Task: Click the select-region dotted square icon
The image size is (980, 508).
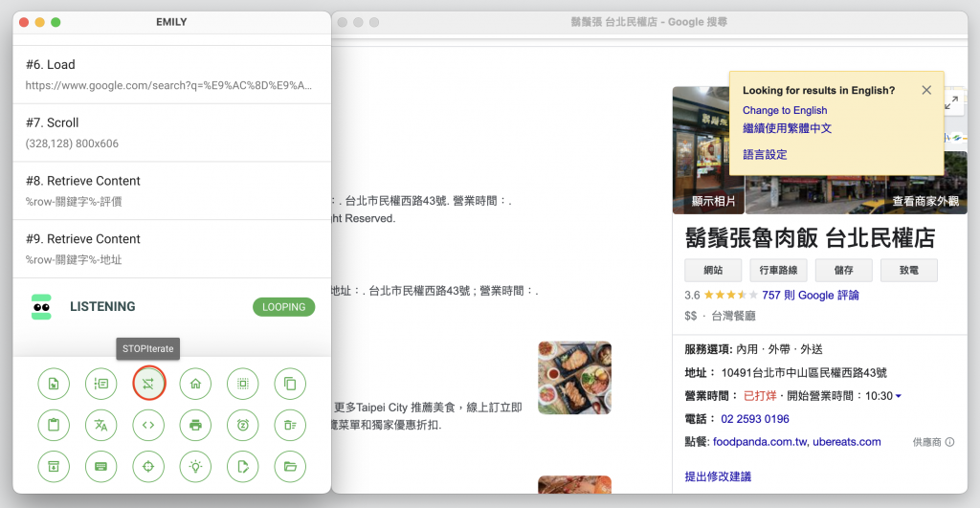Action: pos(243,384)
